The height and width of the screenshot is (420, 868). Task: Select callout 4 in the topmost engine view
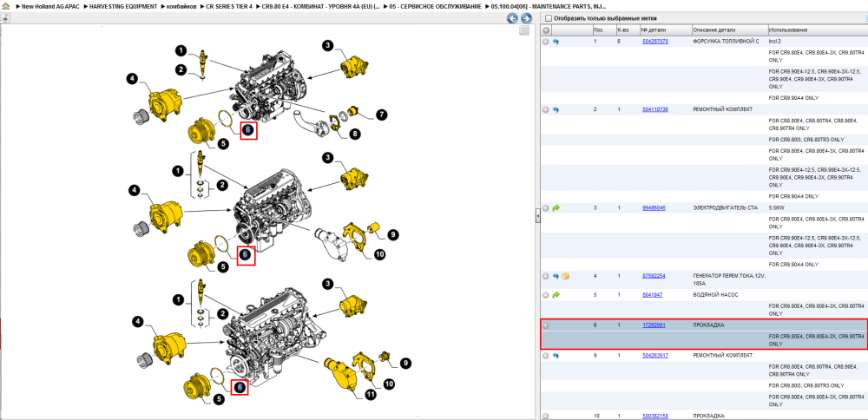pyautogui.click(x=131, y=80)
